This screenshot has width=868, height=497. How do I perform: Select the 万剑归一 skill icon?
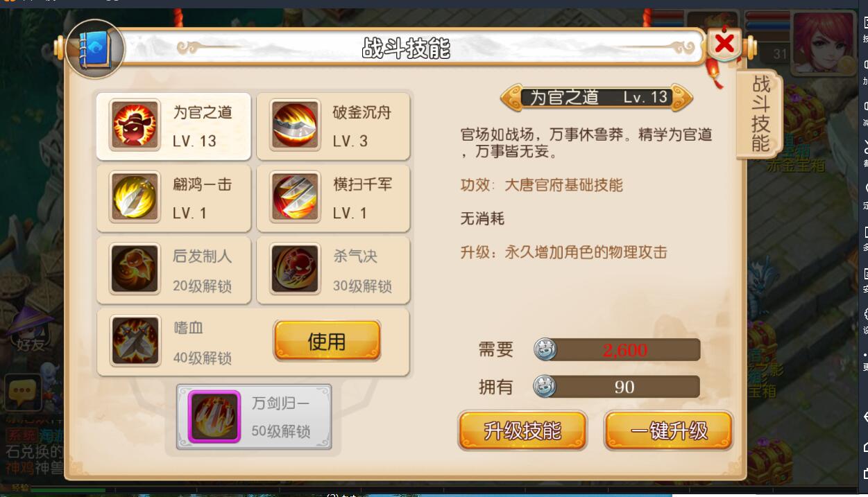coord(214,417)
